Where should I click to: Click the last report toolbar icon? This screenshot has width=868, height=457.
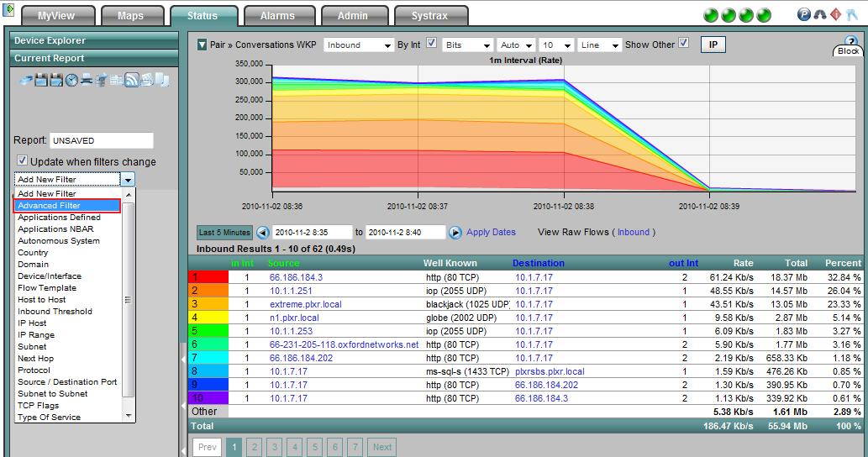pyautogui.click(x=162, y=81)
